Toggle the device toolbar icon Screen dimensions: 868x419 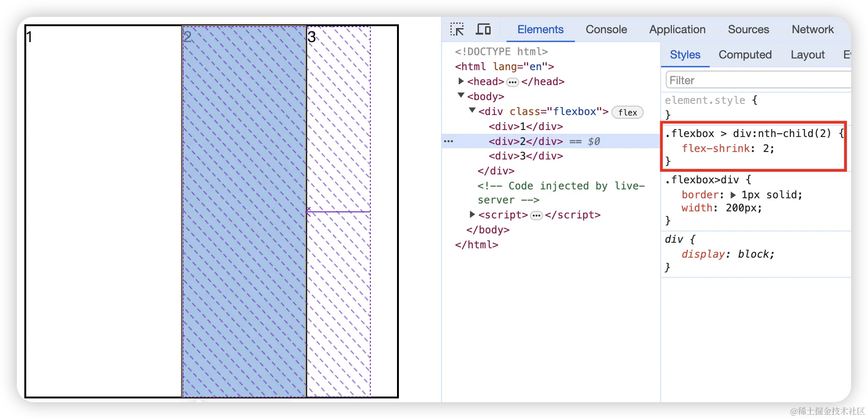[x=483, y=29]
